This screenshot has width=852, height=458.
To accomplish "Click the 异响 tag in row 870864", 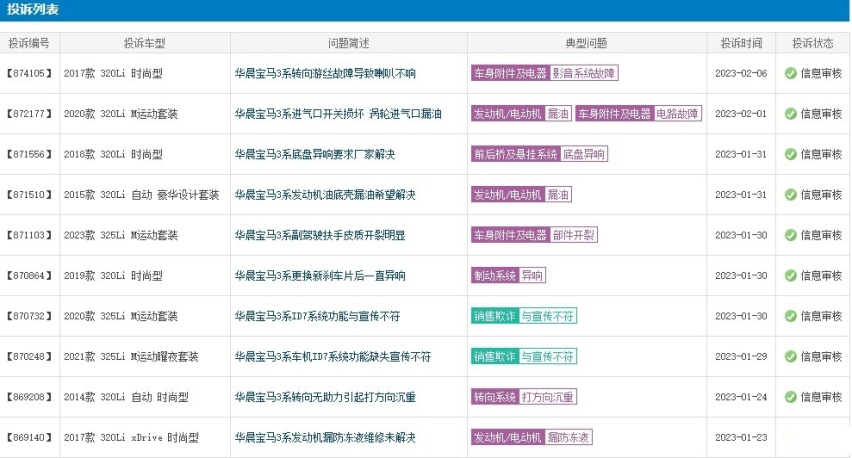I will [x=532, y=275].
